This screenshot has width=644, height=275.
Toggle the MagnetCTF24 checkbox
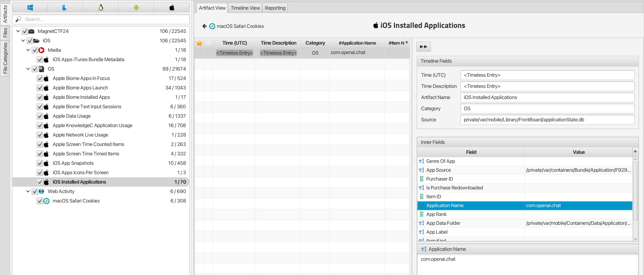25,31
